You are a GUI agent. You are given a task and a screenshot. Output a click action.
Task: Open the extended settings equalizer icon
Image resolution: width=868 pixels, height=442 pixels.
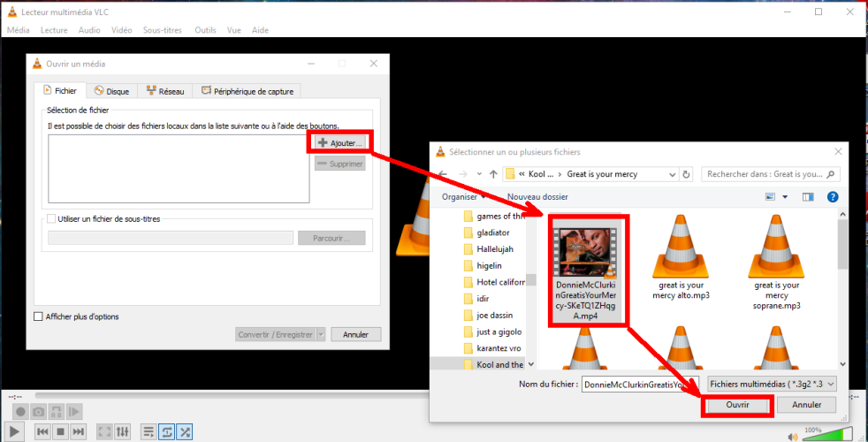tap(124, 431)
